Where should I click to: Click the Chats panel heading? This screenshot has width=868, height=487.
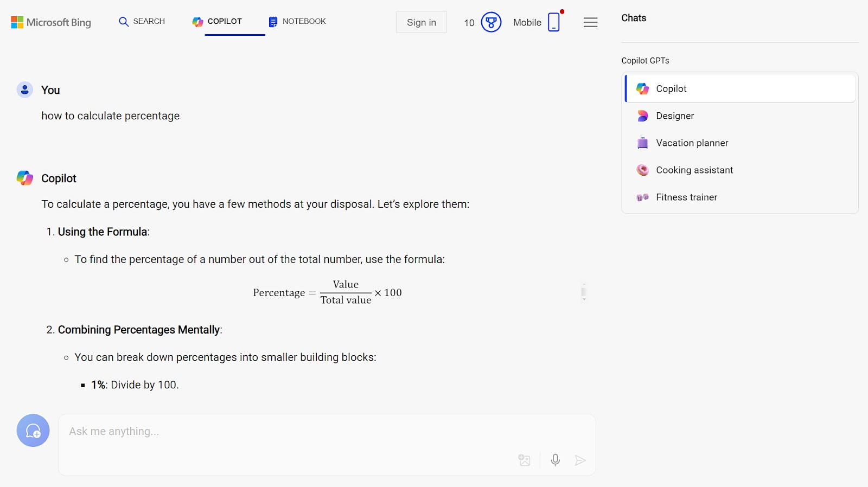coord(634,18)
